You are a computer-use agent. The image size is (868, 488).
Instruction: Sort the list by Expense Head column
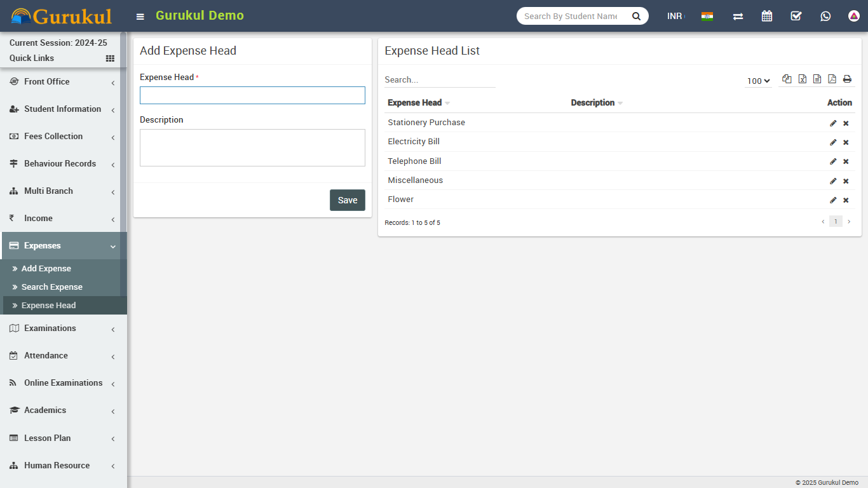[x=415, y=103]
